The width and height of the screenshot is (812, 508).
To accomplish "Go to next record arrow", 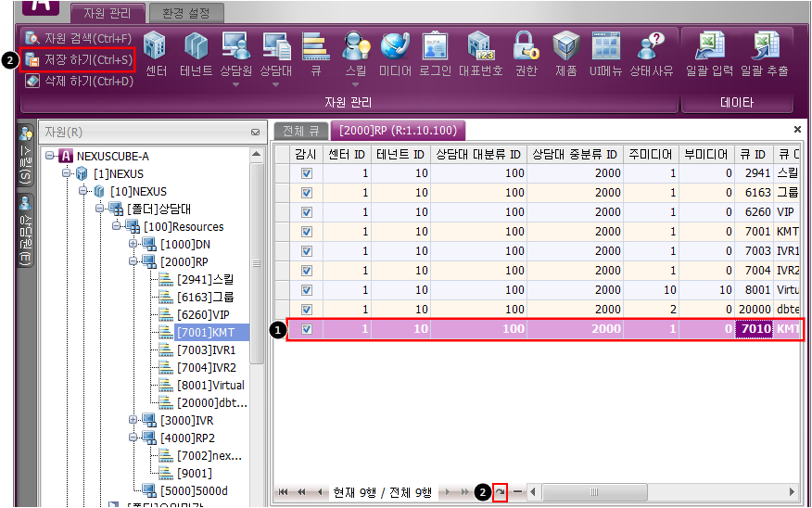I will click(447, 492).
